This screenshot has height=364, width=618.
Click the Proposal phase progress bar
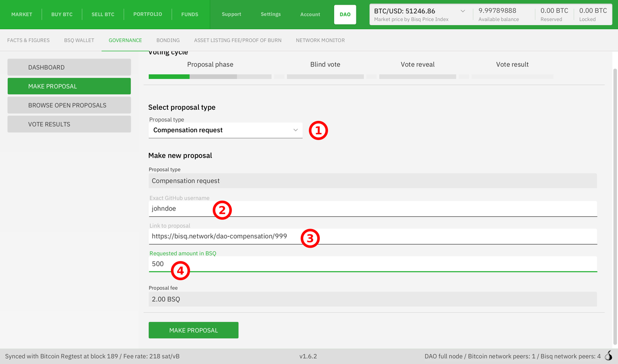click(210, 77)
